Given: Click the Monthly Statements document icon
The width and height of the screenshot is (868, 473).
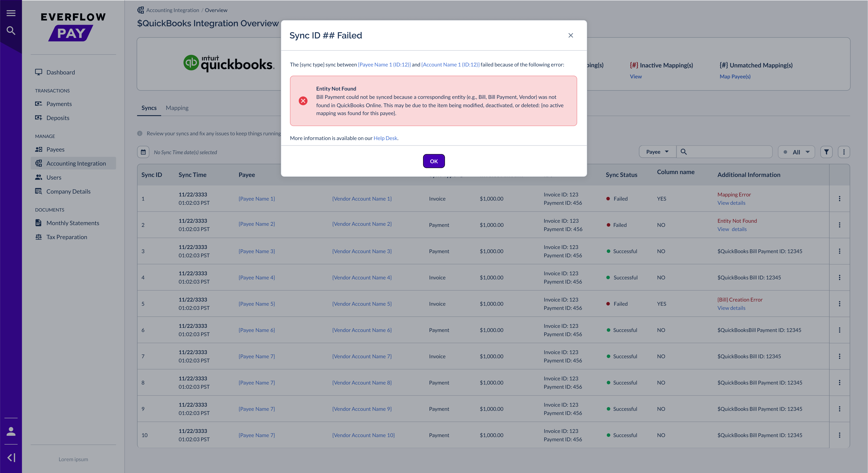Looking at the screenshot, I should pyautogui.click(x=39, y=222).
